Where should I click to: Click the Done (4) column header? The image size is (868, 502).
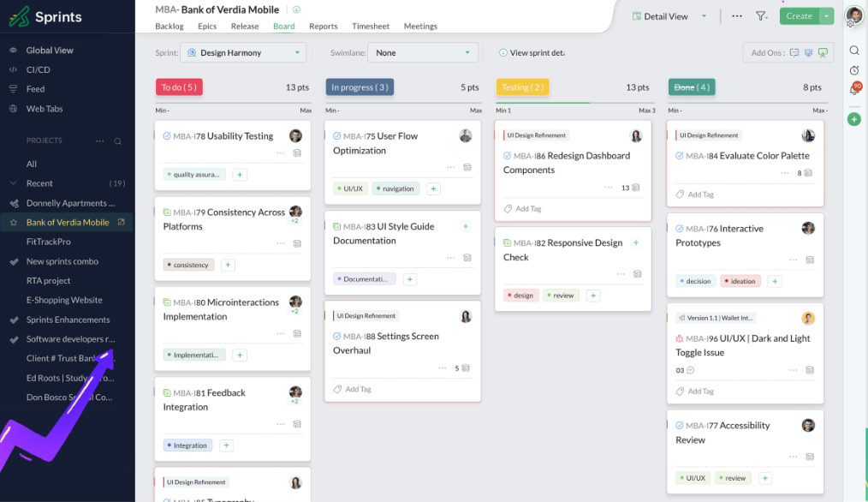tap(692, 87)
